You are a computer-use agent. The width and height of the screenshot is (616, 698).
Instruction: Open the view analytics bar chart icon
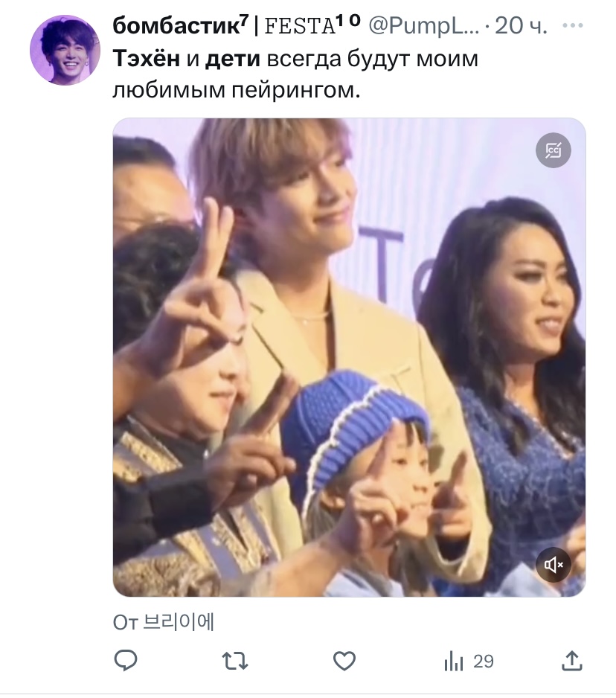coord(454,660)
